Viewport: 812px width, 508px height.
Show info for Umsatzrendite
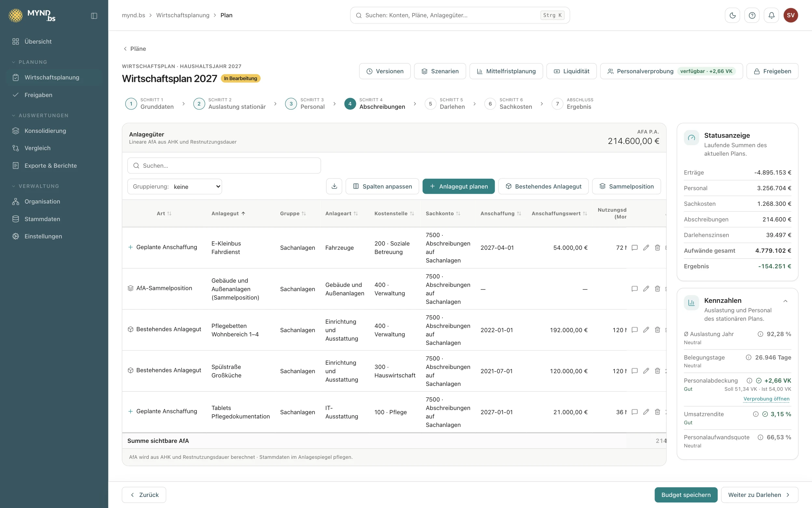click(x=756, y=414)
